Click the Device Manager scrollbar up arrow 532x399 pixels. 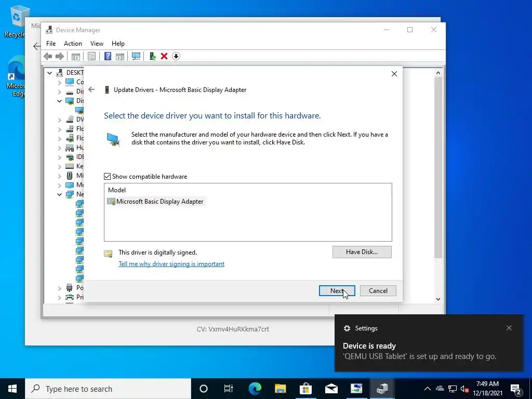438,73
